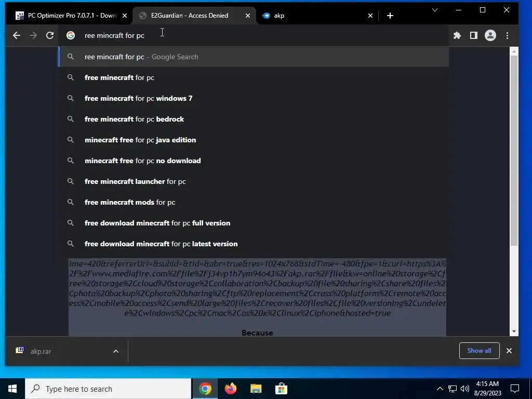Open a new tab with plus button
Image resolution: width=532 pixels, height=399 pixels.
pyautogui.click(x=390, y=16)
